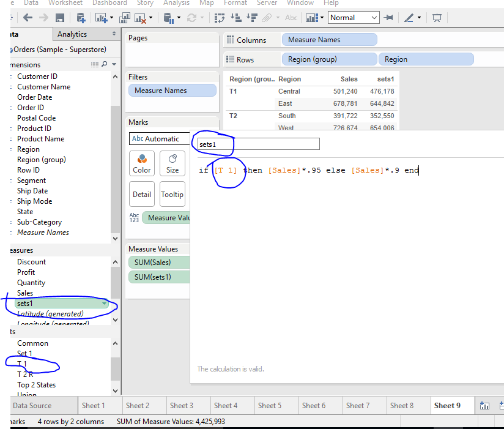
Task: Click the Detail button on Marks card
Action: click(142, 194)
